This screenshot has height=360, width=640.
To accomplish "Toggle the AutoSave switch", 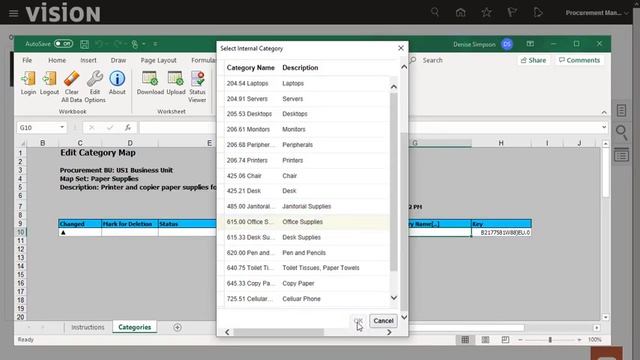I will (x=63, y=44).
